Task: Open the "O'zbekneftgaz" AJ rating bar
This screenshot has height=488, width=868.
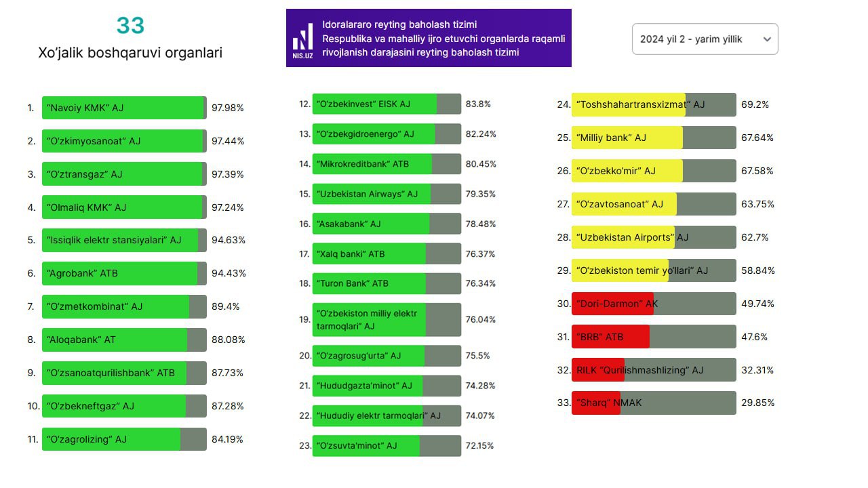Action: (x=124, y=406)
